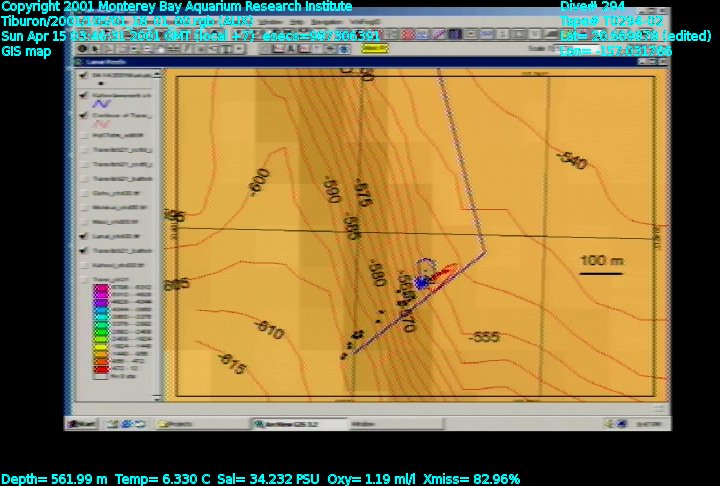720x486 pixels.
Task: Uncheck the Contours of Trans layer checkbox
Action: tap(82, 115)
